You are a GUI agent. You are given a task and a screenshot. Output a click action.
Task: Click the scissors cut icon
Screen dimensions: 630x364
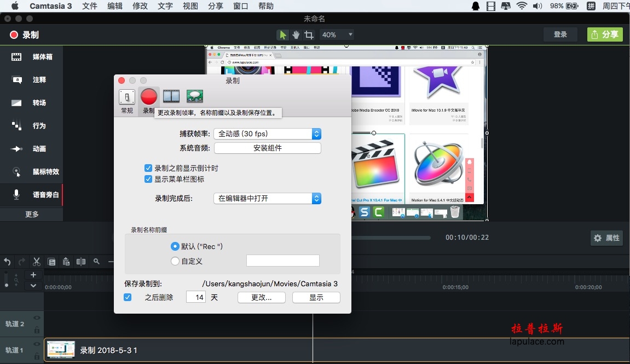[37, 262]
